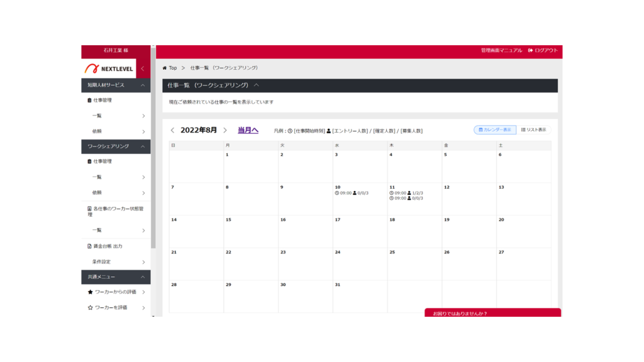Collapse the 共通メニュー section
This screenshot has width=644, height=362.
(x=143, y=277)
